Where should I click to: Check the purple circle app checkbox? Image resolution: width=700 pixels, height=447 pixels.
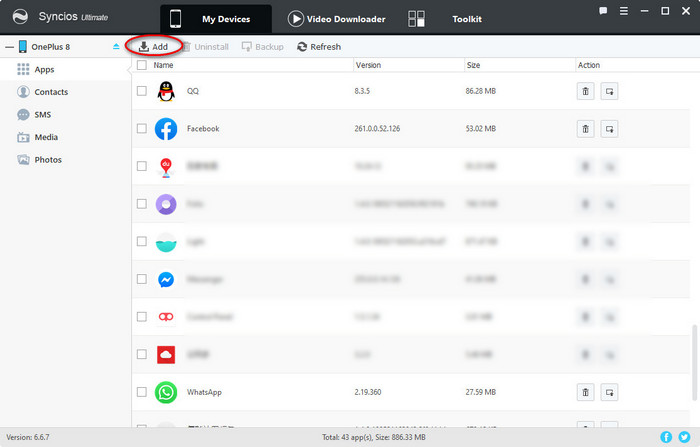(142, 204)
